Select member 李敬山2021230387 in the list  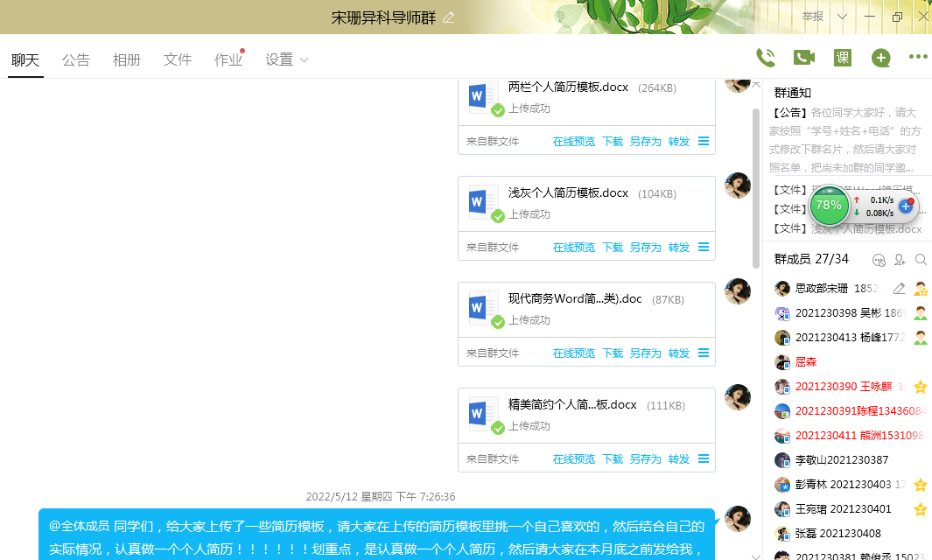coord(840,460)
